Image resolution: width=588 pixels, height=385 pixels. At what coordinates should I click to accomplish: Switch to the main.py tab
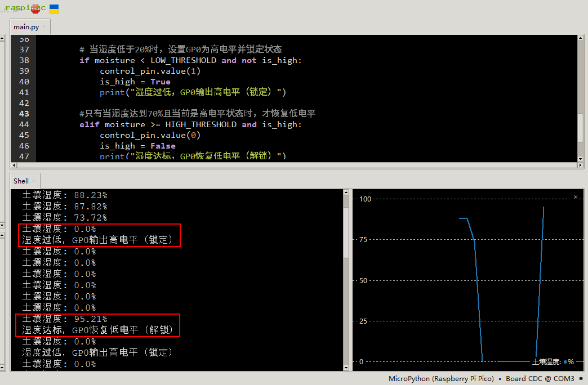pyautogui.click(x=26, y=26)
